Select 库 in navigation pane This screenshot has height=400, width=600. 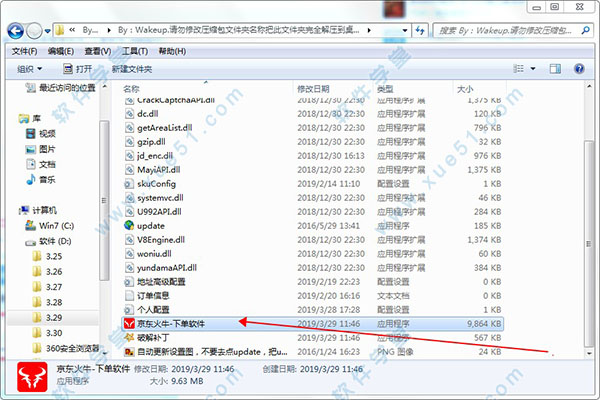point(30,119)
